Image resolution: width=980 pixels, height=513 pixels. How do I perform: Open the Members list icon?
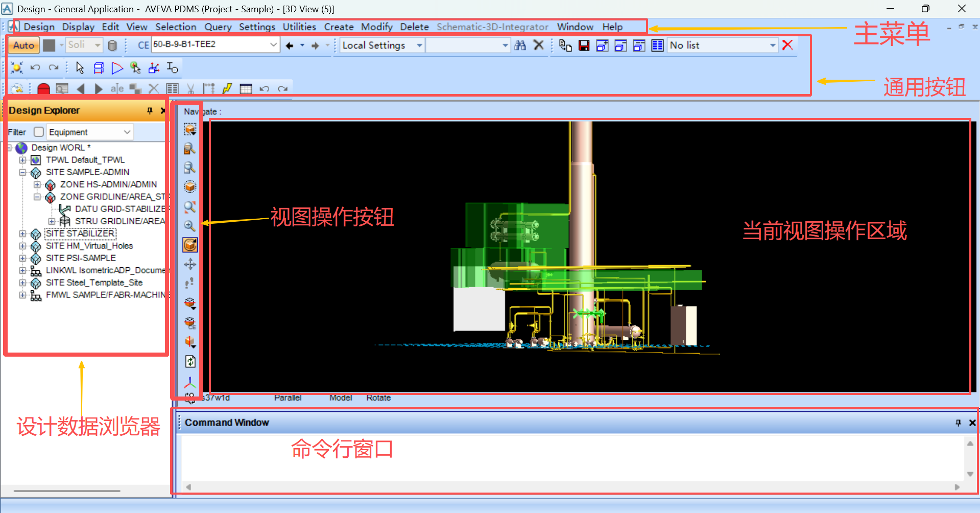pyautogui.click(x=657, y=45)
